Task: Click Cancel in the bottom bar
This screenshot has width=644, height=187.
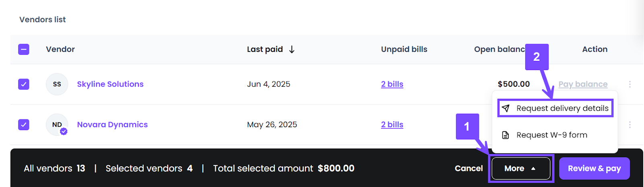Action: (469, 168)
